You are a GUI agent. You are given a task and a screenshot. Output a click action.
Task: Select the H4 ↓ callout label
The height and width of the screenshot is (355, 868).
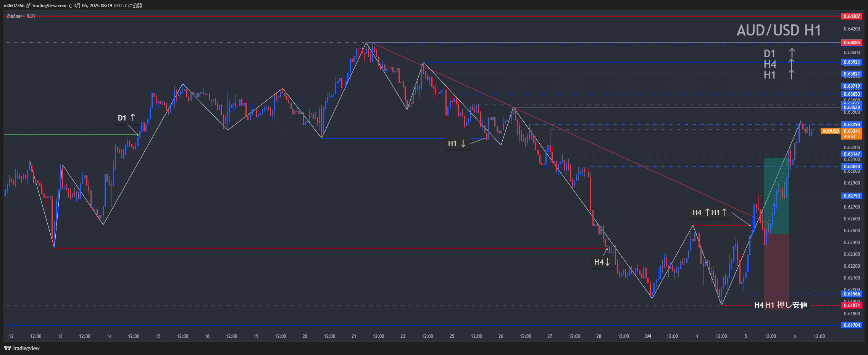602,262
